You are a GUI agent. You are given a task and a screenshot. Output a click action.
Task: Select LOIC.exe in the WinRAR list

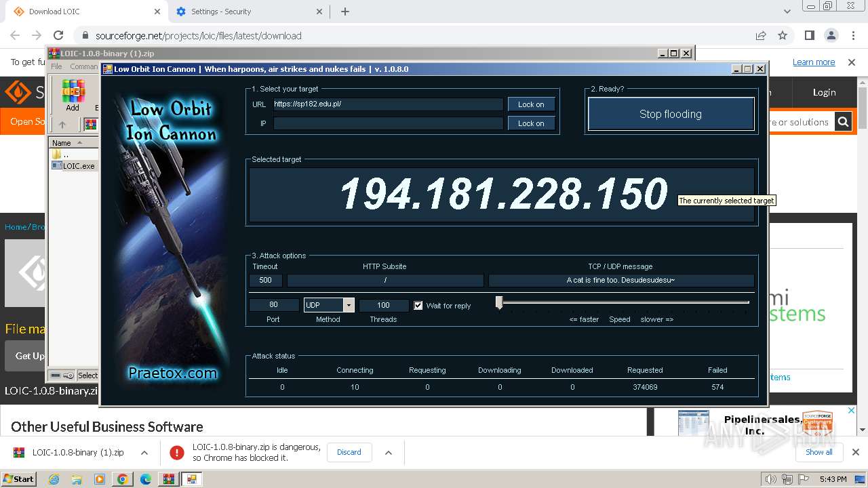[79, 165]
